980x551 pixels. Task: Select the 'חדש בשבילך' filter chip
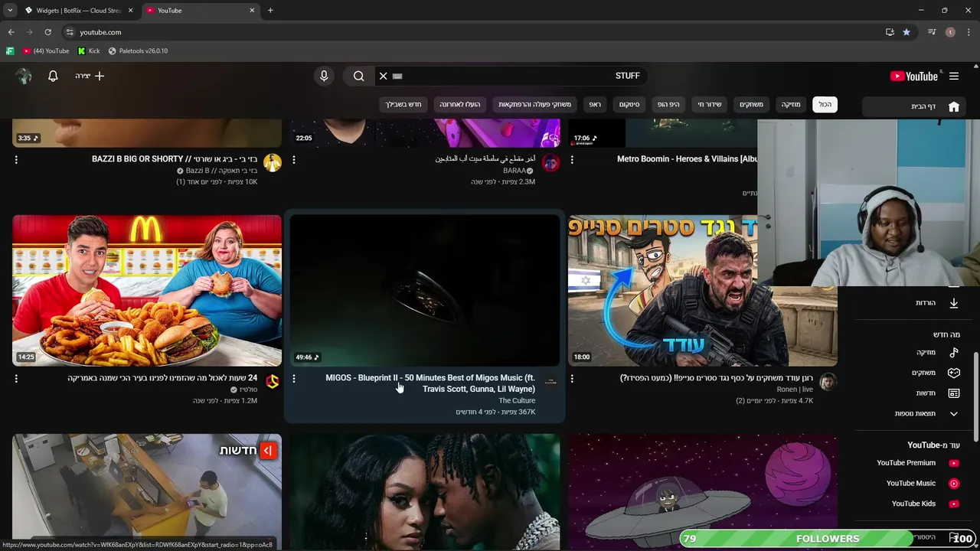tap(403, 104)
